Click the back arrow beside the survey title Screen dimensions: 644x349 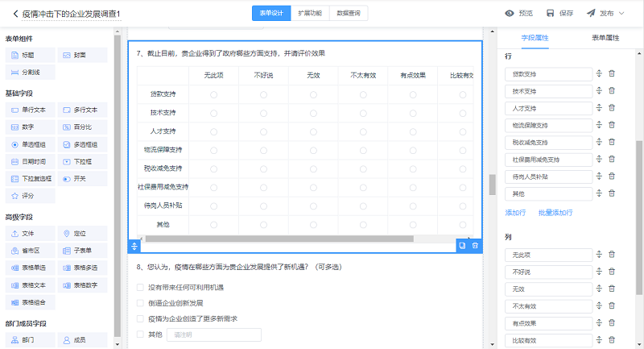tap(14, 14)
